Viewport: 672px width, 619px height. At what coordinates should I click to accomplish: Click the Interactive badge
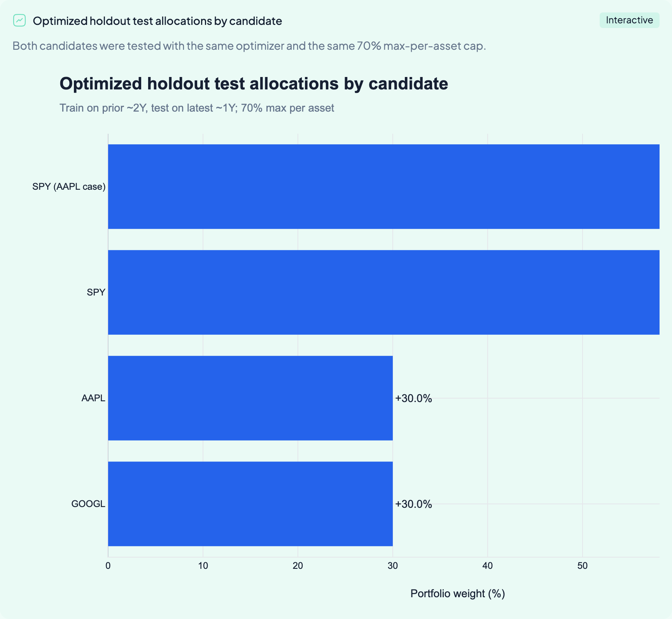pyautogui.click(x=629, y=20)
